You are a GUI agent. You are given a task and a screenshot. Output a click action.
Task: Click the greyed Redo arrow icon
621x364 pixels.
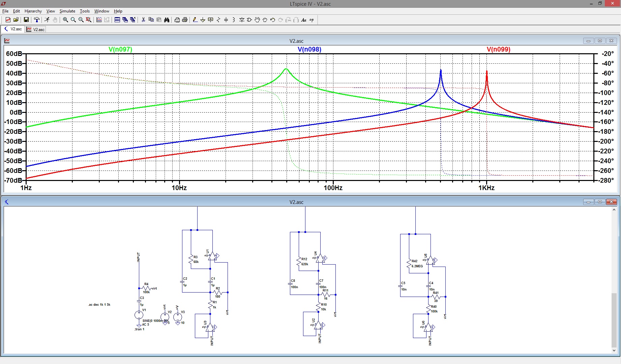(x=280, y=20)
